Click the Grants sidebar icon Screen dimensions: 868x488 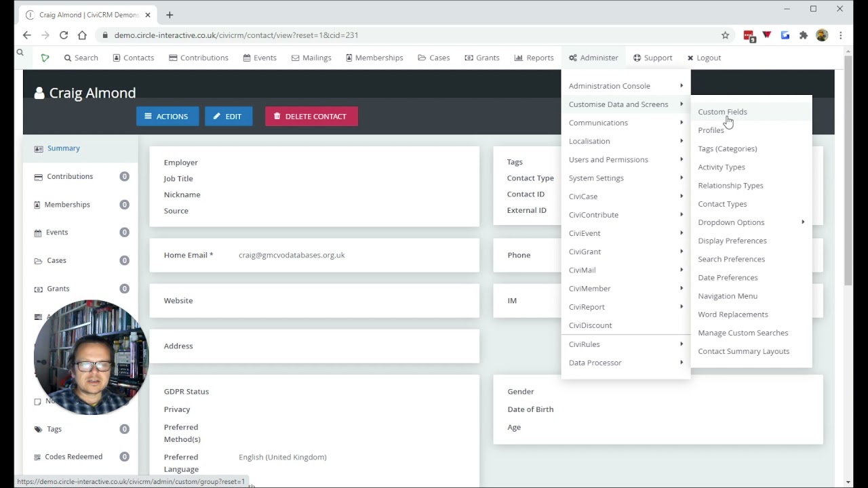click(38, 289)
